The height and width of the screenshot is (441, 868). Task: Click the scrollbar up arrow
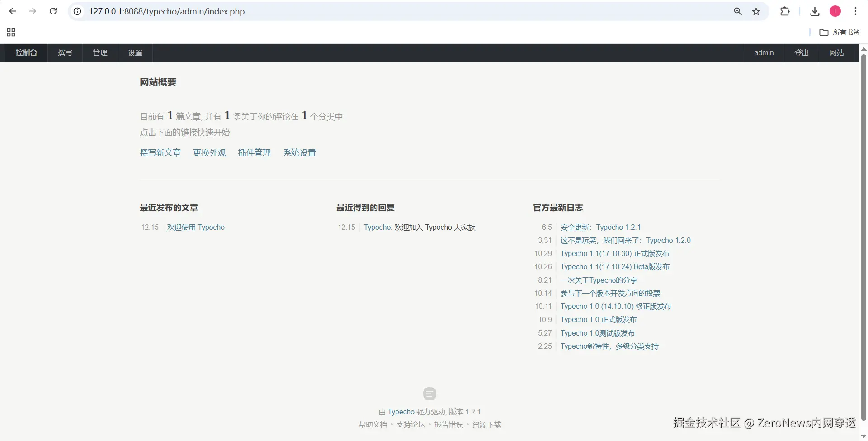[x=863, y=48]
